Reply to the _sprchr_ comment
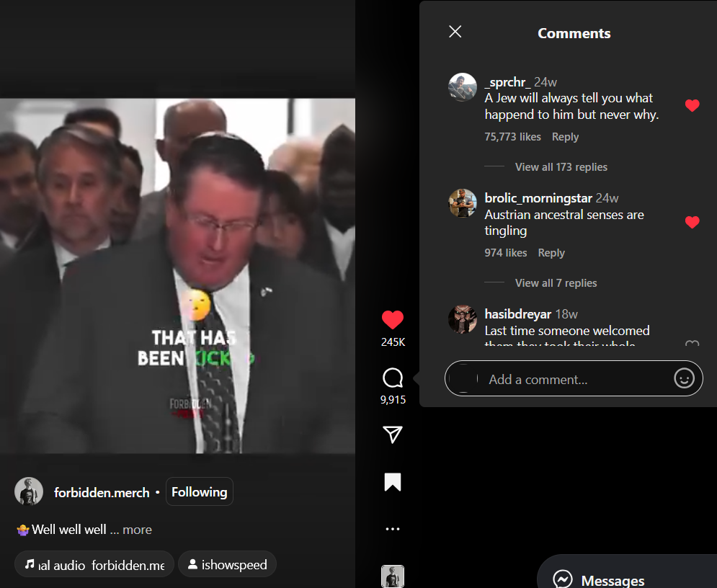Viewport: 717px width, 588px height. tap(565, 137)
